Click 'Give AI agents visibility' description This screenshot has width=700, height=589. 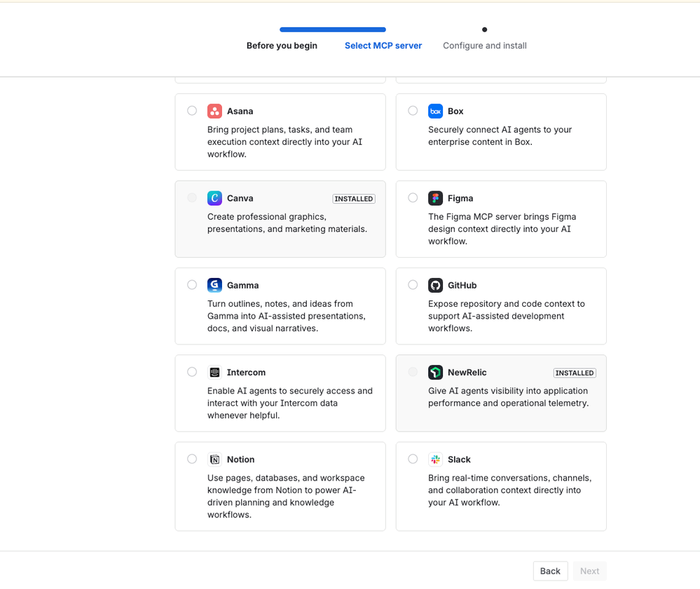tap(509, 396)
